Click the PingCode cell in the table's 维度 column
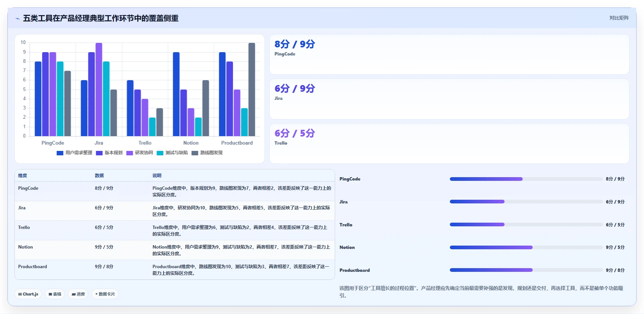Image resolution: width=644 pixels, height=314 pixels. pos(28,188)
